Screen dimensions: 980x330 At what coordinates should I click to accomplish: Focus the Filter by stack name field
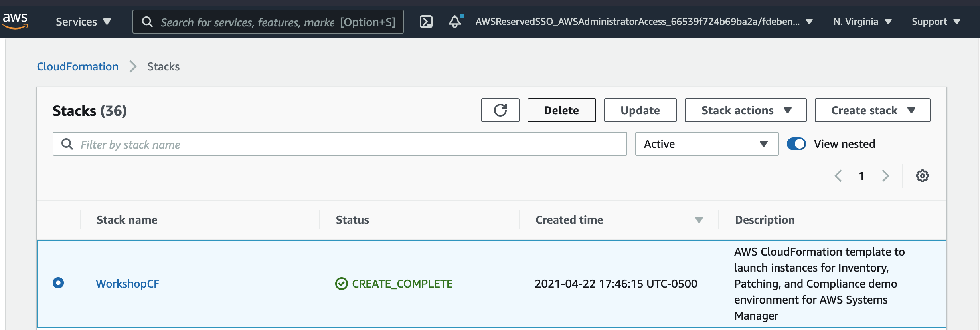pyautogui.click(x=340, y=144)
